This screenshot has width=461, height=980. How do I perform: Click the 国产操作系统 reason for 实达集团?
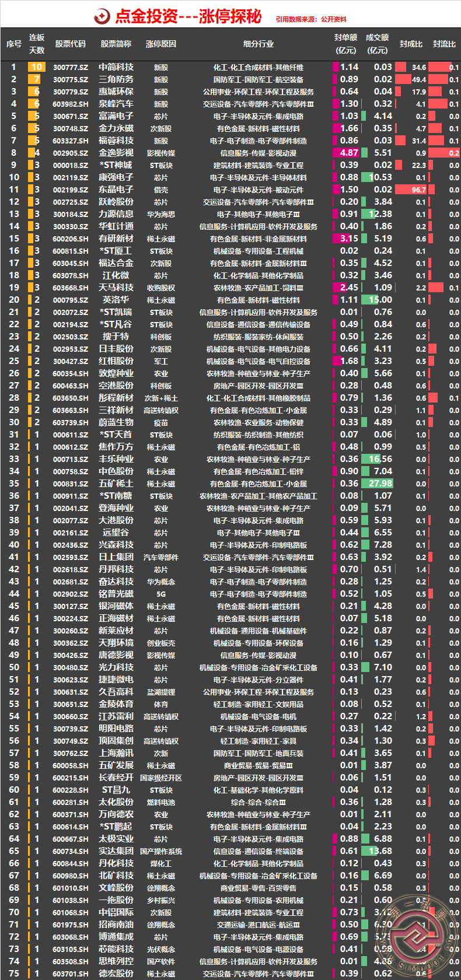tap(161, 852)
